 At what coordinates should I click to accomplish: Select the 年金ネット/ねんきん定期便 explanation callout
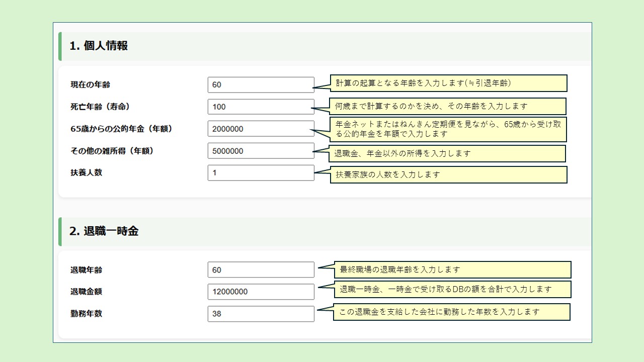tap(448, 129)
